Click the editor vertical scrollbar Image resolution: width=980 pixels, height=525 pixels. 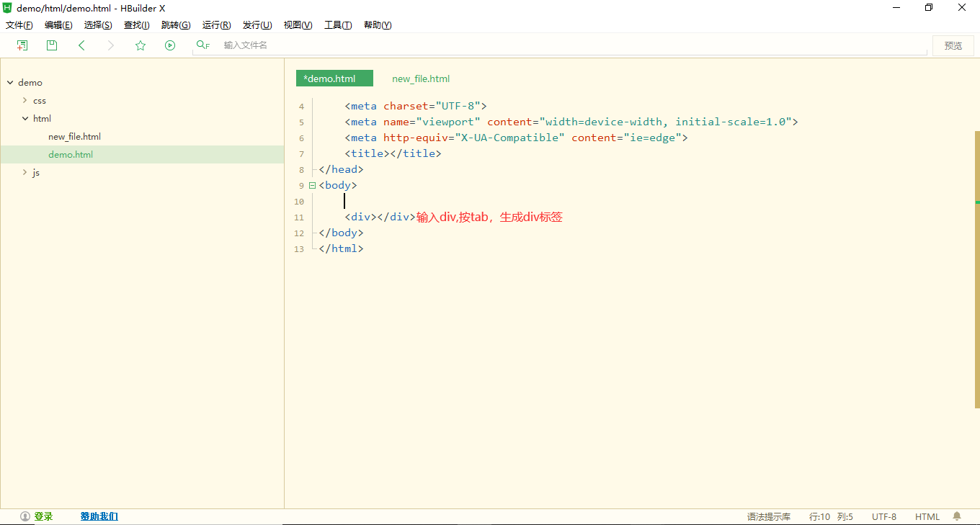[x=977, y=270]
